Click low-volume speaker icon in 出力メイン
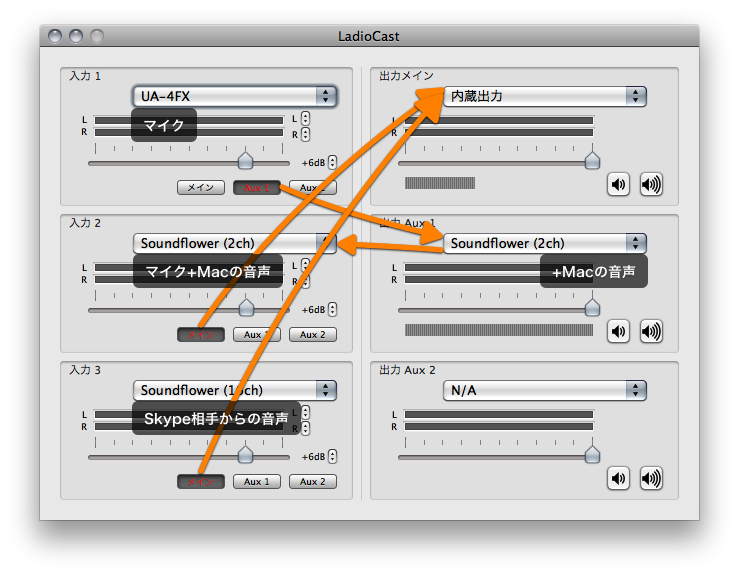Image resolution: width=739 pixels, height=575 pixels. point(618,184)
